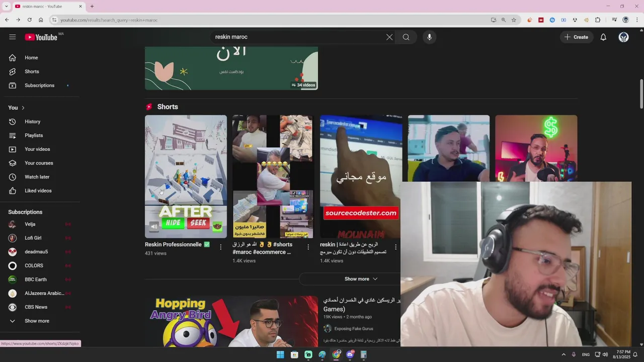
Task: Expand subscriptions list with Show more
Action: (40, 321)
